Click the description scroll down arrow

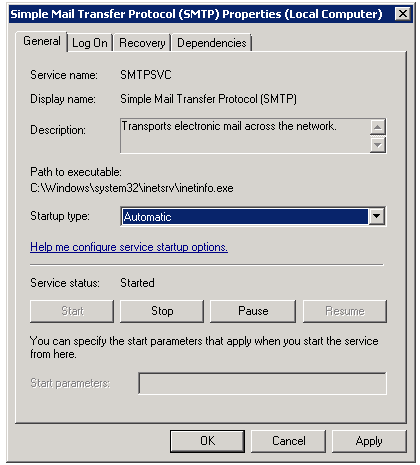(378, 144)
